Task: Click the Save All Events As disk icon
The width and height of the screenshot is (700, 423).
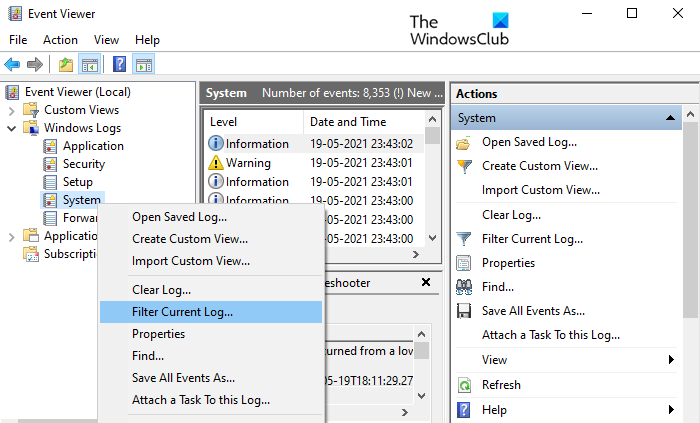Action: pos(464,311)
